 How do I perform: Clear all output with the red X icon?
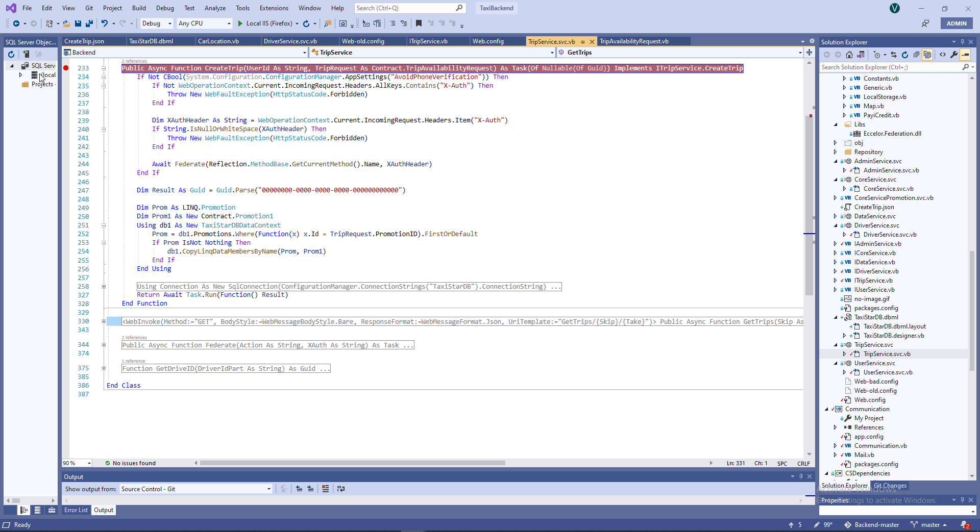[325, 489]
